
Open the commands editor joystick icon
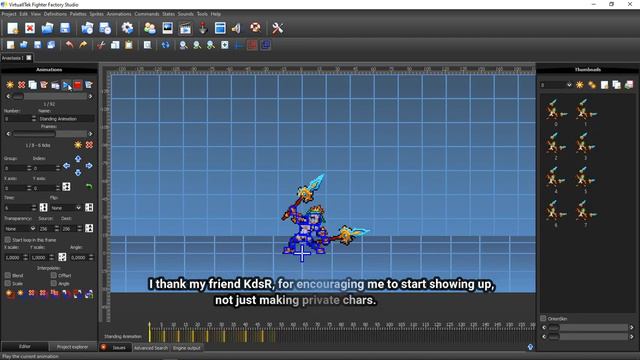click(203, 28)
